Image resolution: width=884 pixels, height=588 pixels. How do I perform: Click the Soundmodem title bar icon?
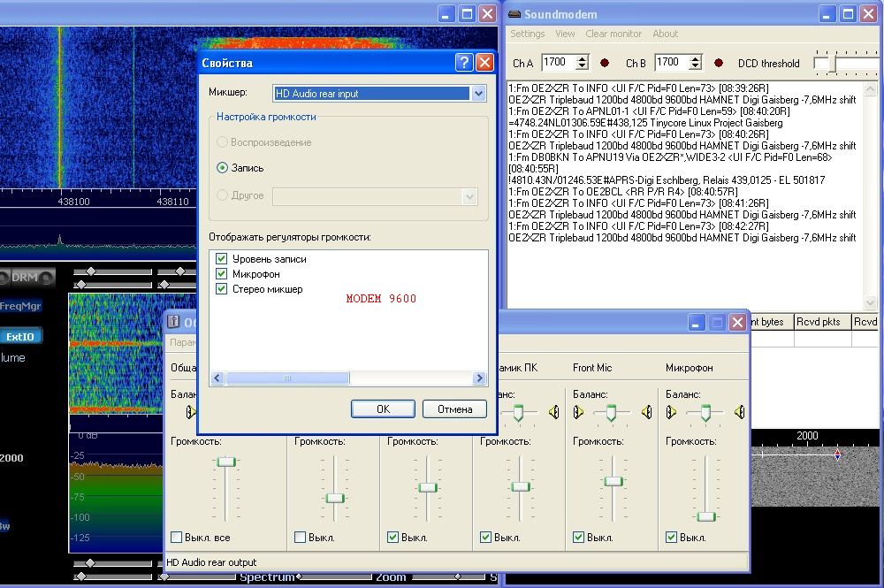pos(514,14)
